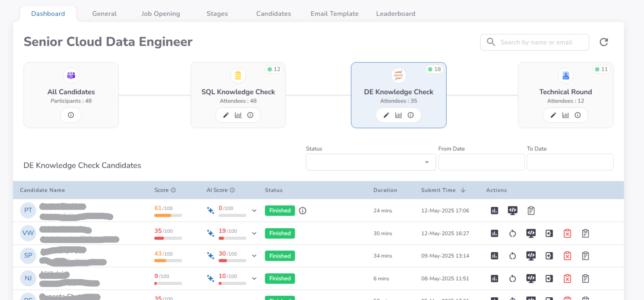Click the Duration column header

coord(385,190)
